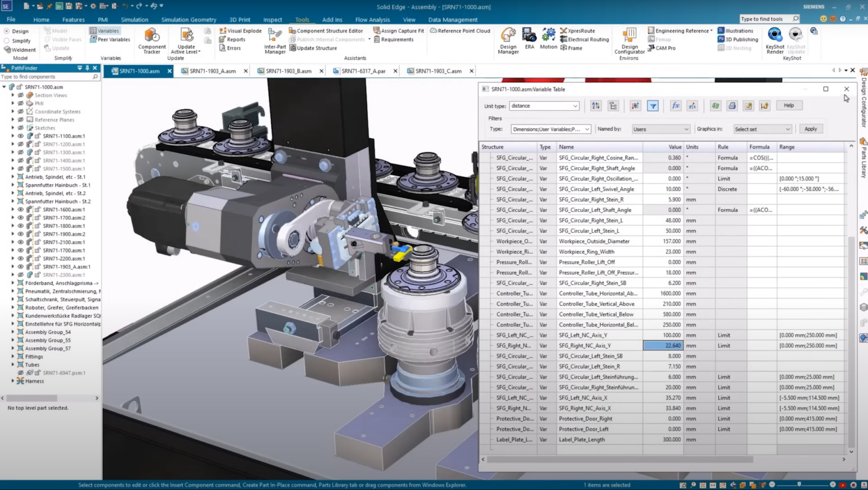Expand the Harness tree node
This screenshot has width=868, height=490.
tap(12, 381)
